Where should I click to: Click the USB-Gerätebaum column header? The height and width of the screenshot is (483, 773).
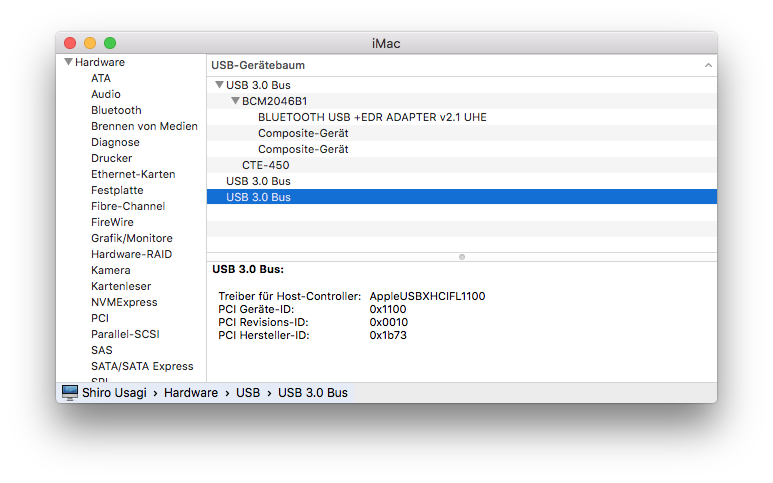pos(461,65)
